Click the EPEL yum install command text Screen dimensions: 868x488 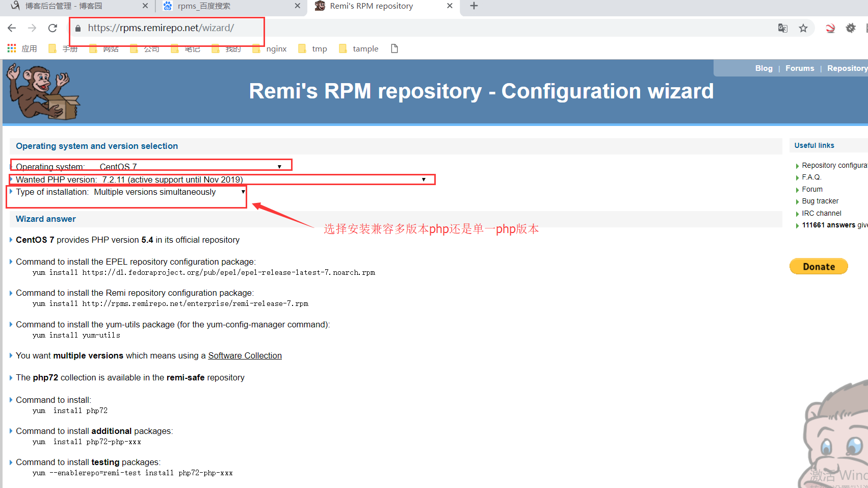[x=204, y=273]
